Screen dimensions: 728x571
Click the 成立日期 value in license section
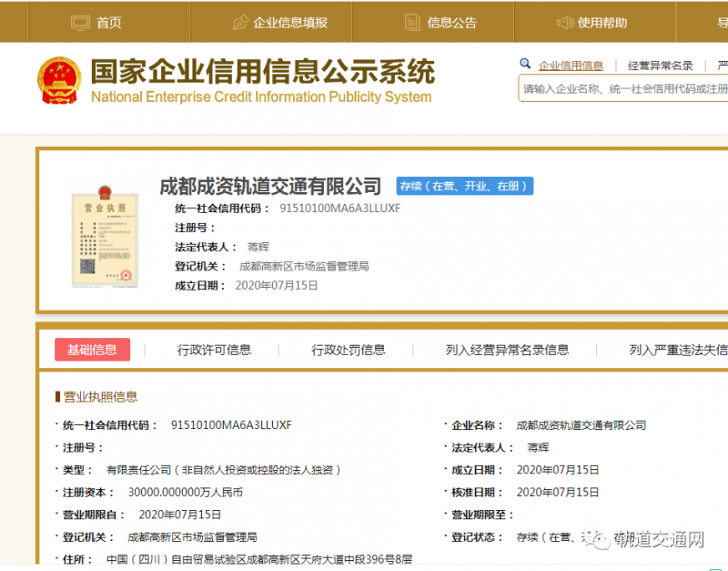click(558, 470)
